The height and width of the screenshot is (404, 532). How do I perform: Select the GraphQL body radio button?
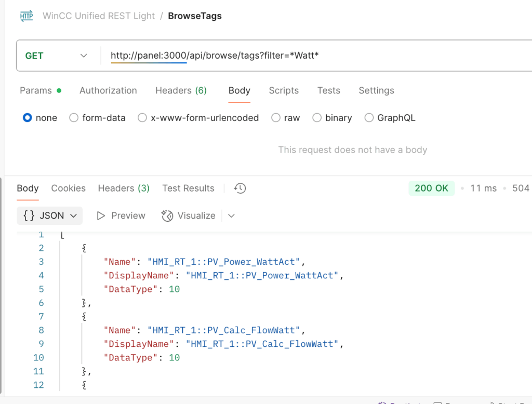[369, 118]
